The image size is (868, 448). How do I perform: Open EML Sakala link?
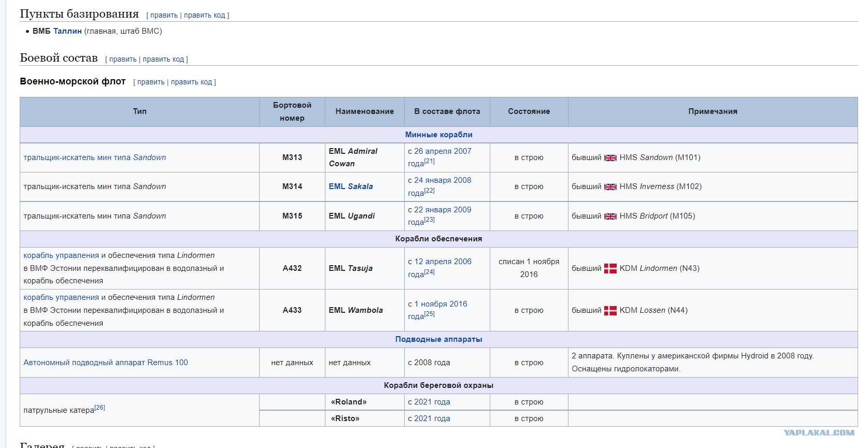[x=351, y=186]
